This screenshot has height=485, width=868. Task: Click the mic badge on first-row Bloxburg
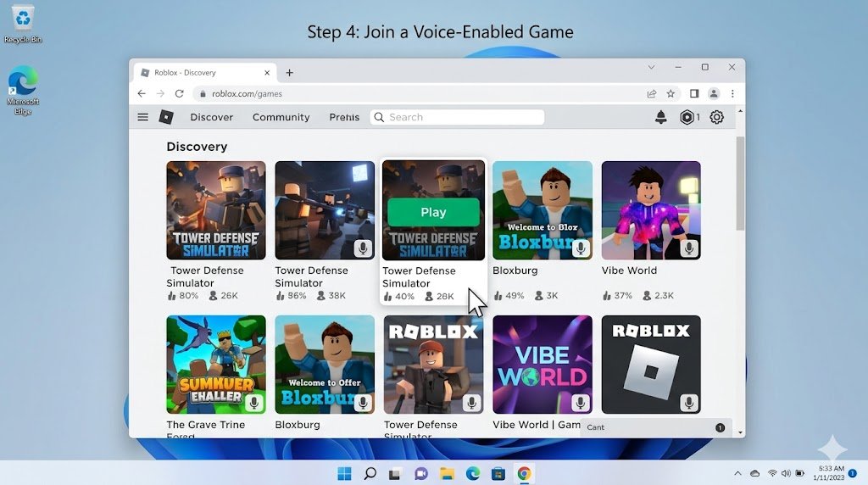pyautogui.click(x=581, y=248)
